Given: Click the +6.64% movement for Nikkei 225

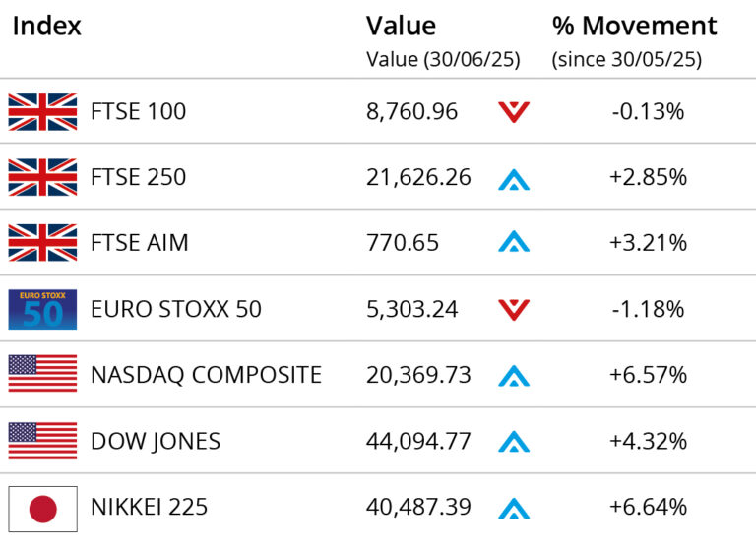Looking at the screenshot, I should 648,508.
